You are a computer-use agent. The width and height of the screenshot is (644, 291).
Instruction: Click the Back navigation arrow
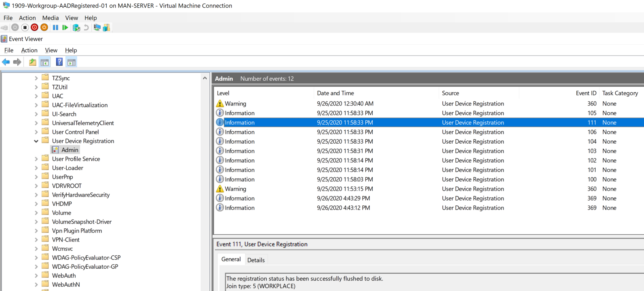point(5,62)
